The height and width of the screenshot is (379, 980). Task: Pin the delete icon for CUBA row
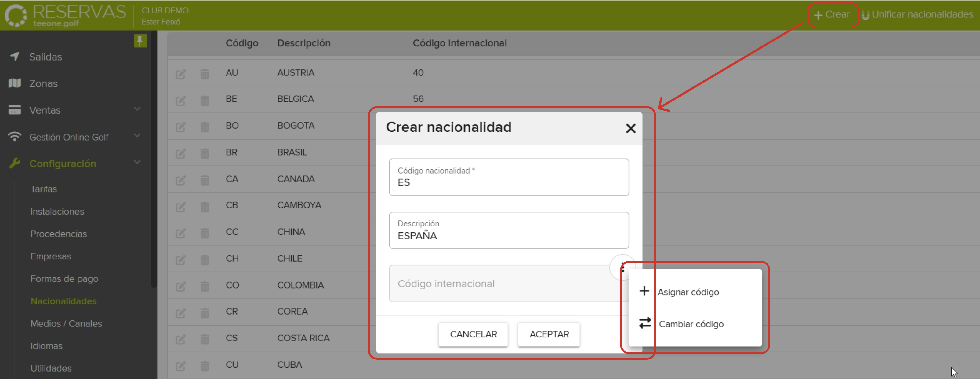click(x=205, y=366)
